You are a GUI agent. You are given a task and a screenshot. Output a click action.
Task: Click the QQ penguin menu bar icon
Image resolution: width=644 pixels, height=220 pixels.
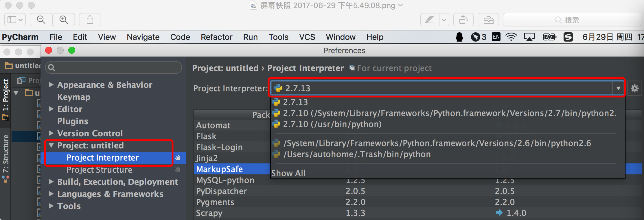pos(459,37)
